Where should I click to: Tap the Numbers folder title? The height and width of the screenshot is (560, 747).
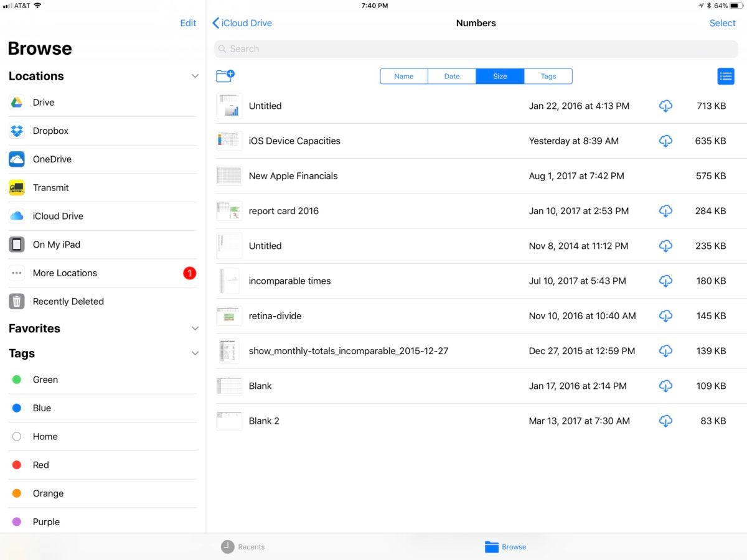tap(476, 23)
